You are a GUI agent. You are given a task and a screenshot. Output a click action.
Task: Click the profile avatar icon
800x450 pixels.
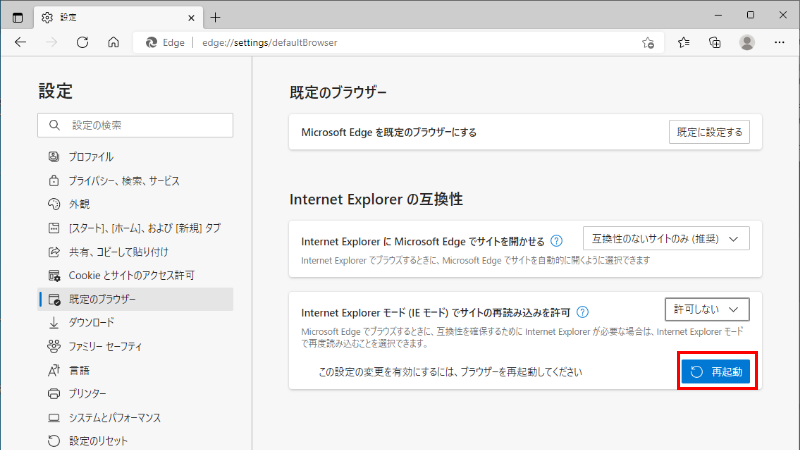[x=747, y=42]
